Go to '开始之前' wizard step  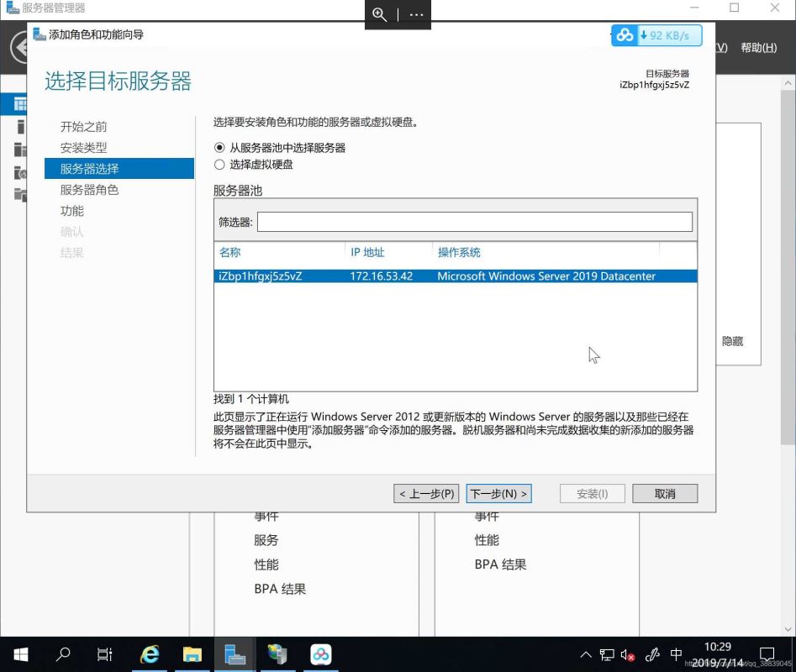click(83, 127)
